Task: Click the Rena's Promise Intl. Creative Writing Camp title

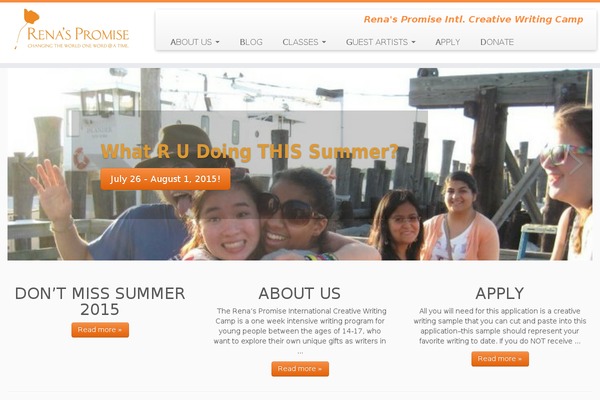Action: tap(473, 20)
